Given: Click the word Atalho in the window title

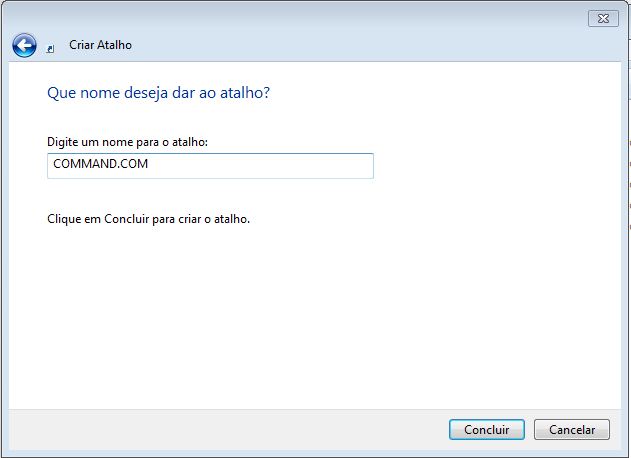Looking at the screenshot, I should tap(115, 45).
